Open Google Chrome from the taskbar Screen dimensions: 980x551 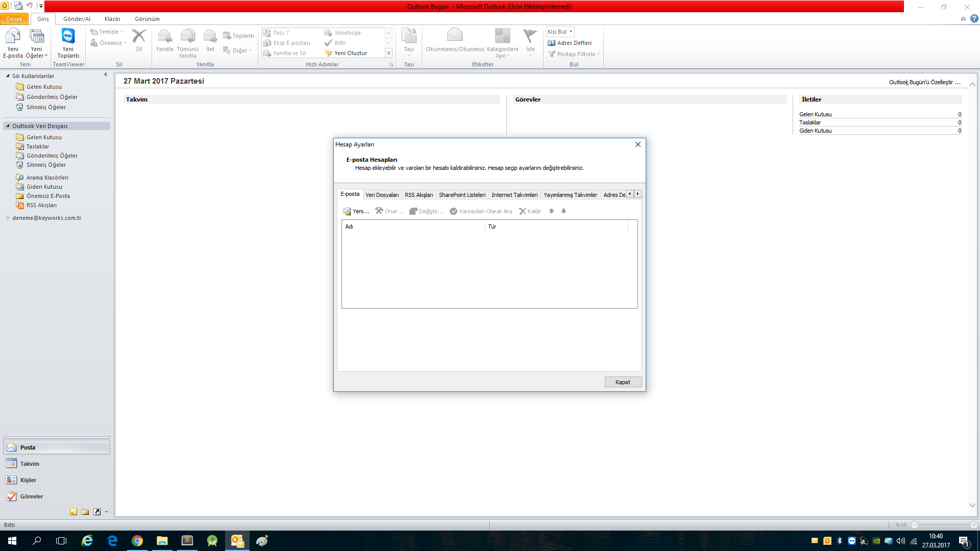(x=137, y=541)
